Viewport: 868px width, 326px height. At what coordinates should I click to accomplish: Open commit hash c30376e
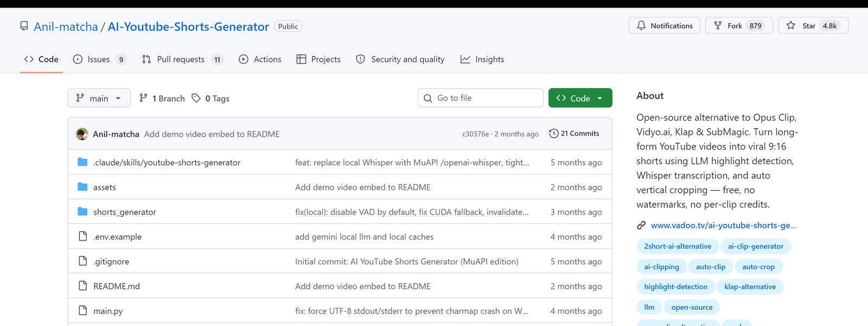click(475, 134)
